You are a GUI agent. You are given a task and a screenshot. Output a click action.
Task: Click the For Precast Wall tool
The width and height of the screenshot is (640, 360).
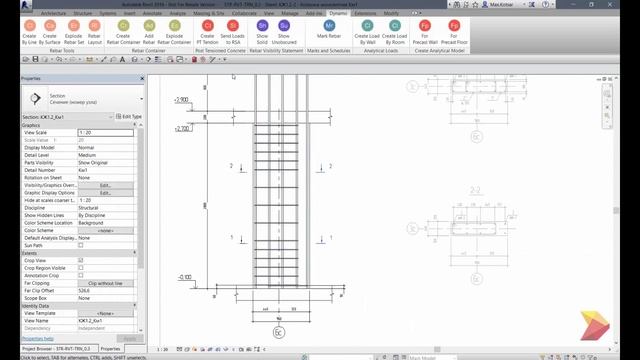[x=425, y=32]
